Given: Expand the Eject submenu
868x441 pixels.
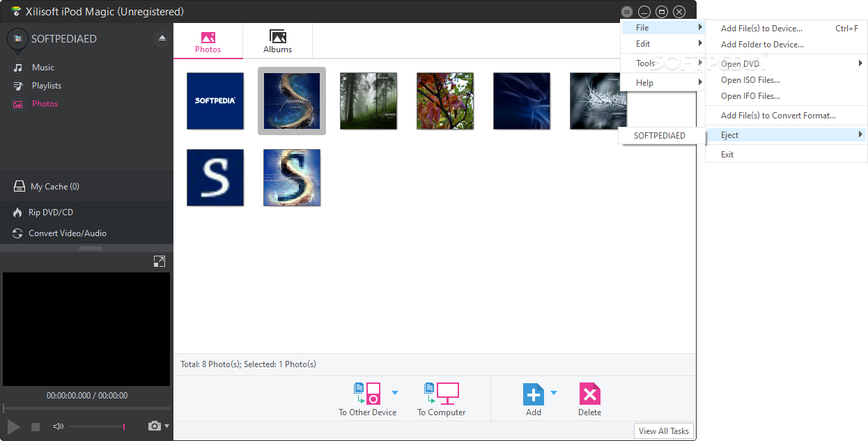Looking at the screenshot, I should [x=786, y=135].
